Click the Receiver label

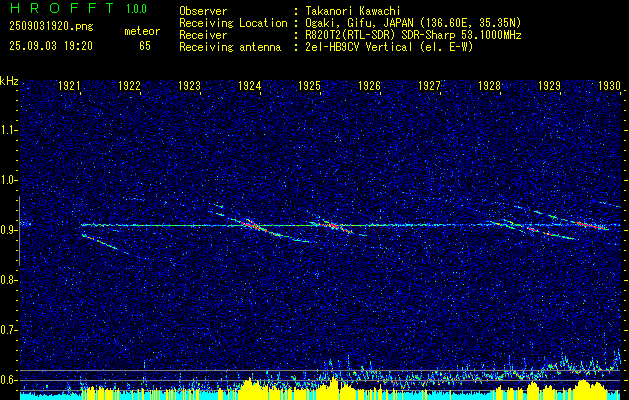click(x=203, y=35)
